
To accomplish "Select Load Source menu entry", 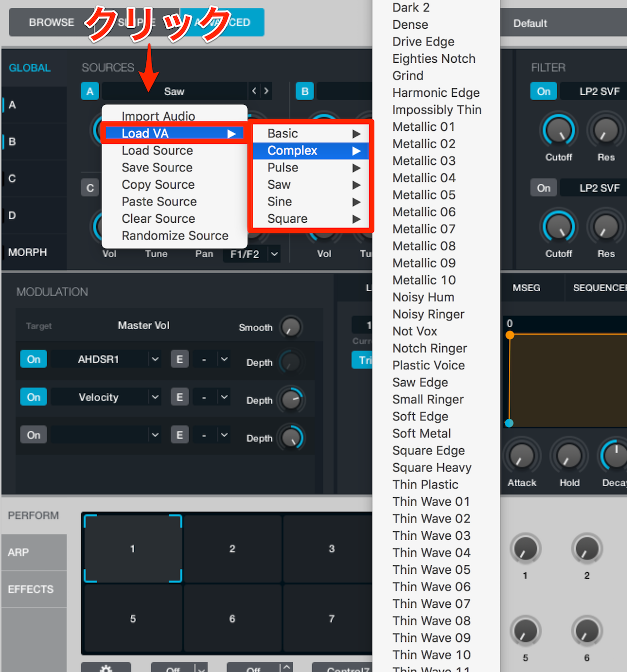I will coord(157,150).
